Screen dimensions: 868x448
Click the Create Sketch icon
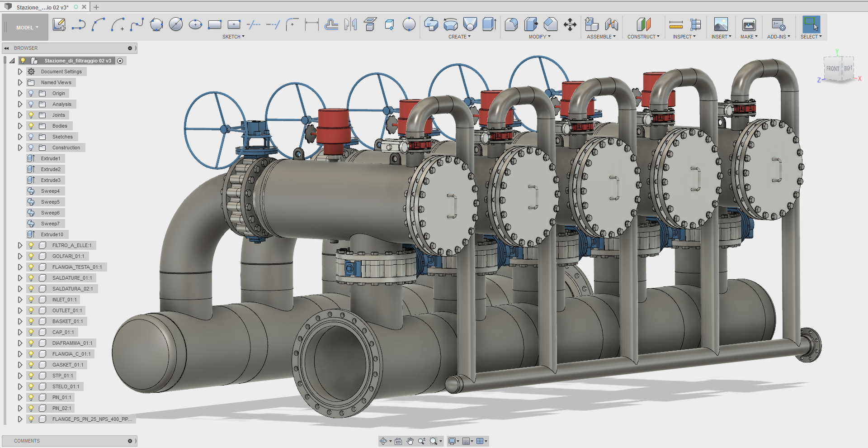coord(59,24)
